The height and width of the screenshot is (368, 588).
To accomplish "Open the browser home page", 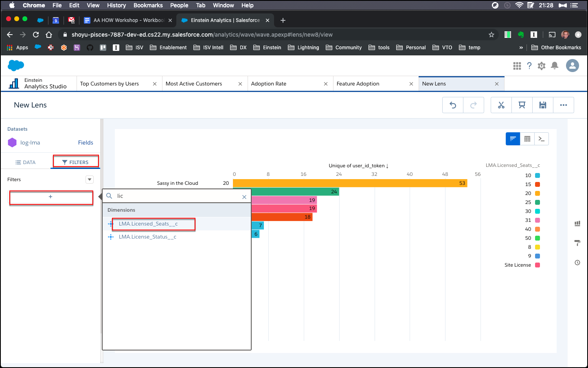I will click(49, 35).
